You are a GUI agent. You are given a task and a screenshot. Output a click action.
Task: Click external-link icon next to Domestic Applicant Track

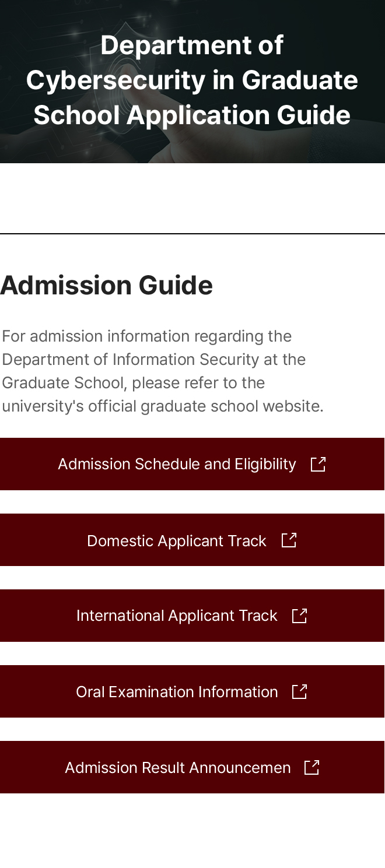click(x=289, y=540)
